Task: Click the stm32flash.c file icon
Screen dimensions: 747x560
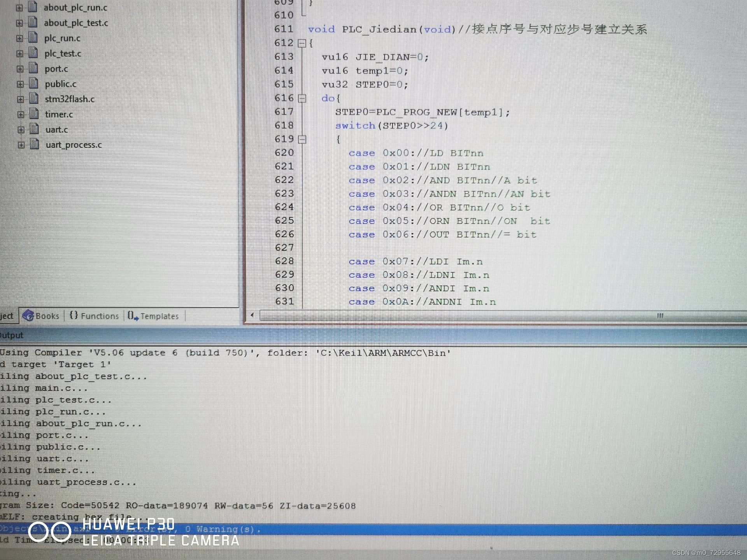Action: [x=34, y=99]
